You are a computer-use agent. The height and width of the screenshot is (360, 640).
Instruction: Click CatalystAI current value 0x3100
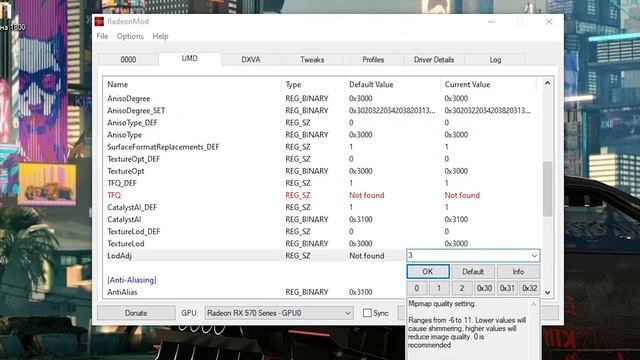click(x=456, y=220)
